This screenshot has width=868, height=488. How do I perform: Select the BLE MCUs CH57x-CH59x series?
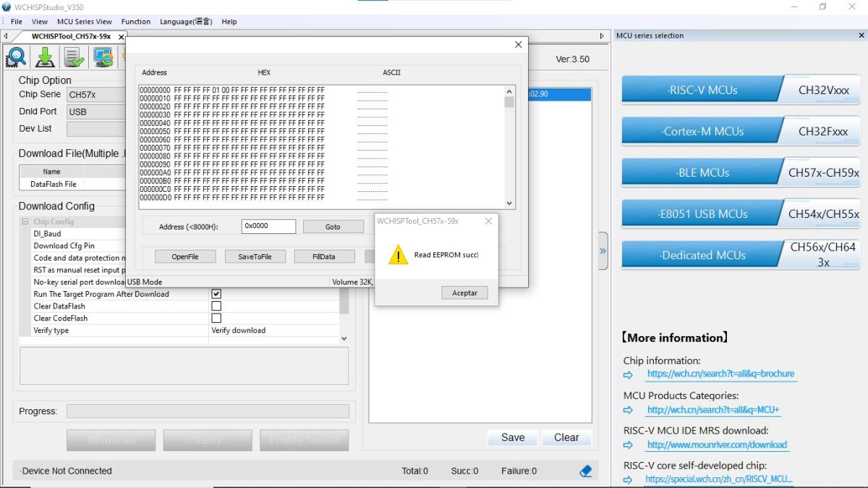pyautogui.click(x=741, y=173)
